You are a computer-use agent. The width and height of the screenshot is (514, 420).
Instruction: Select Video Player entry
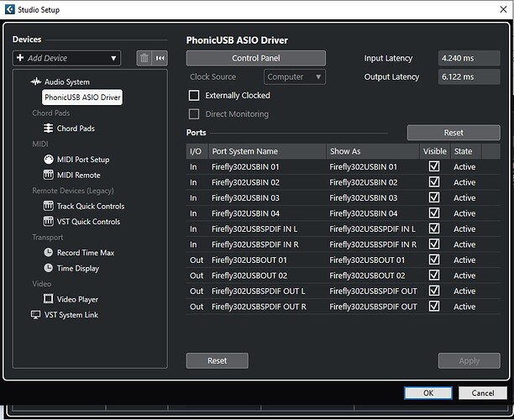point(77,299)
